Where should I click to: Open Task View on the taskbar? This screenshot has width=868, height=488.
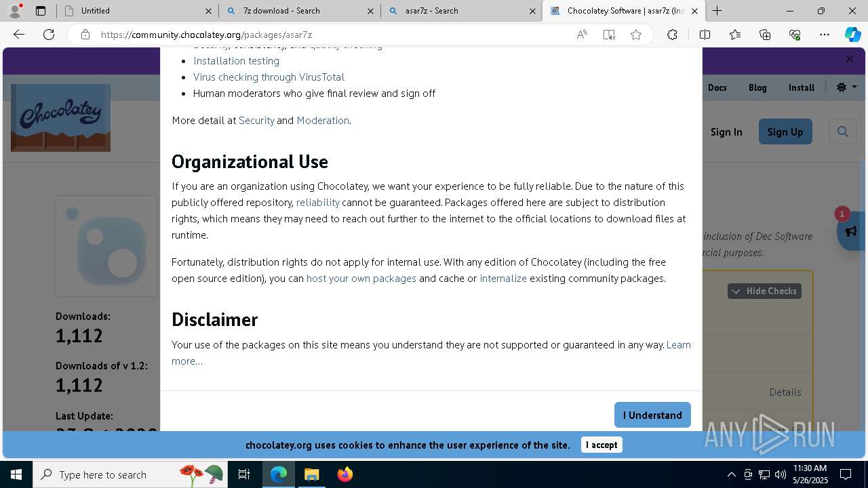(x=244, y=474)
